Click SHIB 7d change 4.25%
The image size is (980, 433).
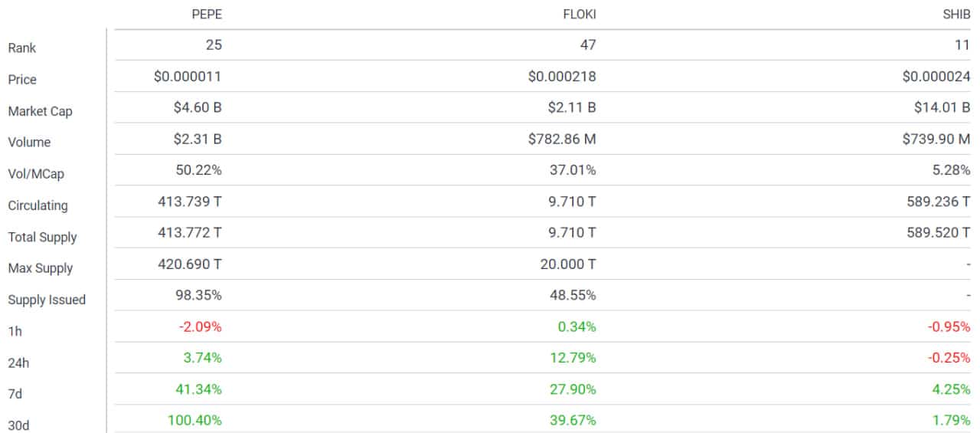coord(951,389)
